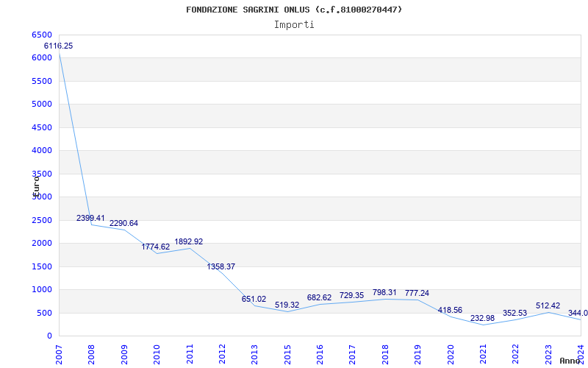Click the Importi subtitle
The image size is (588, 368).
tap(294, 25)
